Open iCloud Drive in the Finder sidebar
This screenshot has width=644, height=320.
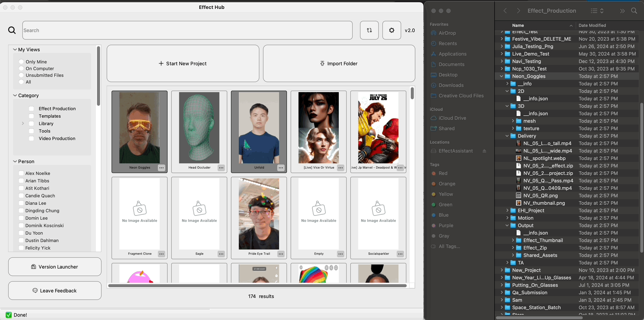pos(452,118)
